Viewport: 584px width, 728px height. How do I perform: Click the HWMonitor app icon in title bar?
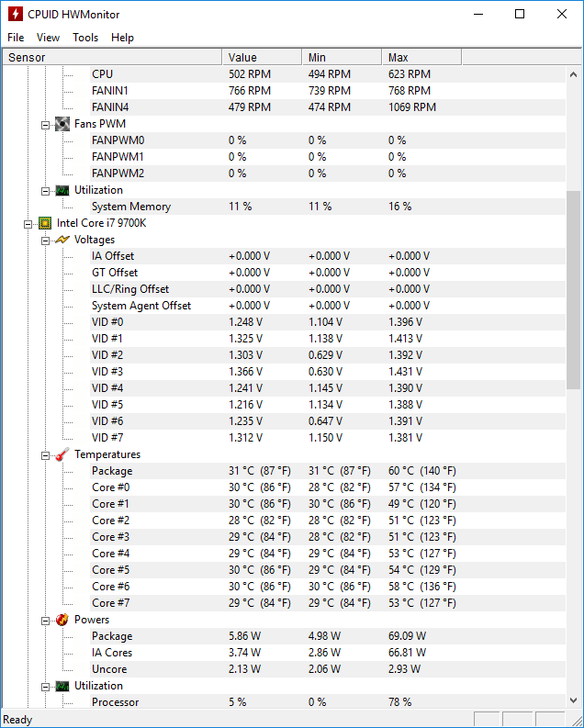point(16,14)
